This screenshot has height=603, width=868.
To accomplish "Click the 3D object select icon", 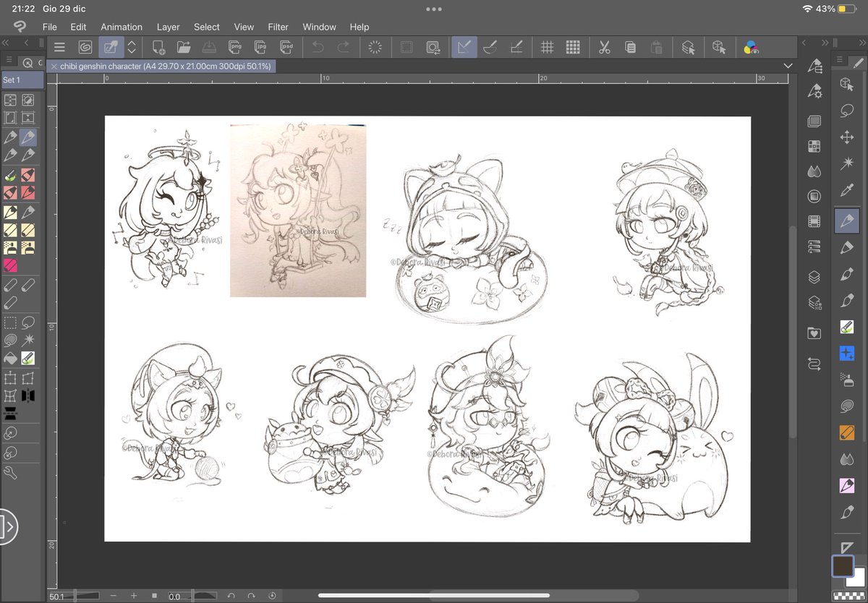I will coord(719,48).
